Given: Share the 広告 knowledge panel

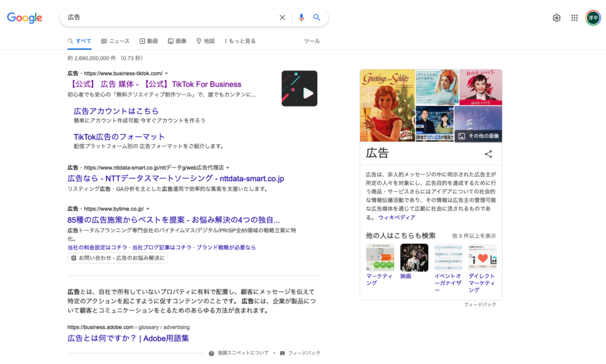Looking at the screenshot, I should click(488, 154).
